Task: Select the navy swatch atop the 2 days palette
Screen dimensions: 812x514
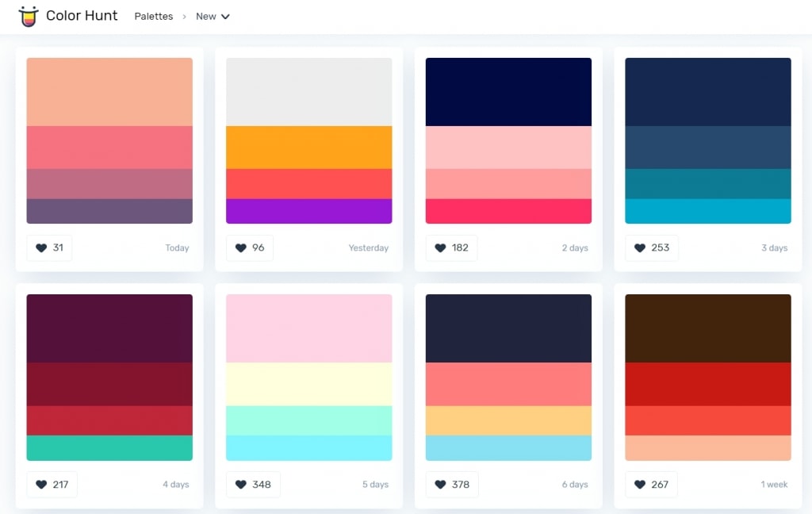Action: 508,91
